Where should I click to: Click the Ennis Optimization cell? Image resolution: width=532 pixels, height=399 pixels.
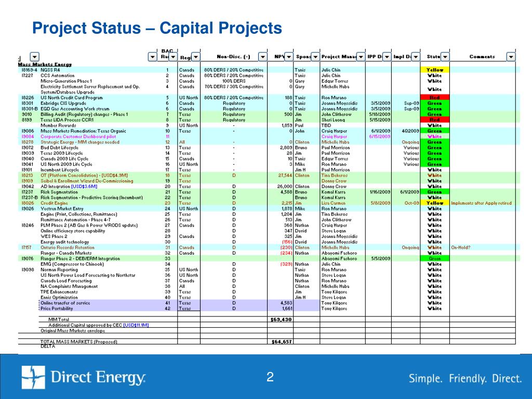pyautogui.click(x=59, y=297)
